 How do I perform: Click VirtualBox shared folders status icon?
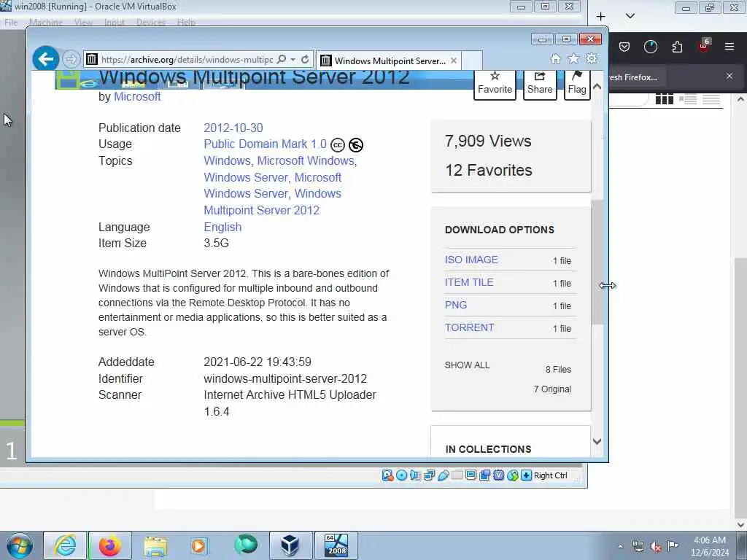click(457, 475)
